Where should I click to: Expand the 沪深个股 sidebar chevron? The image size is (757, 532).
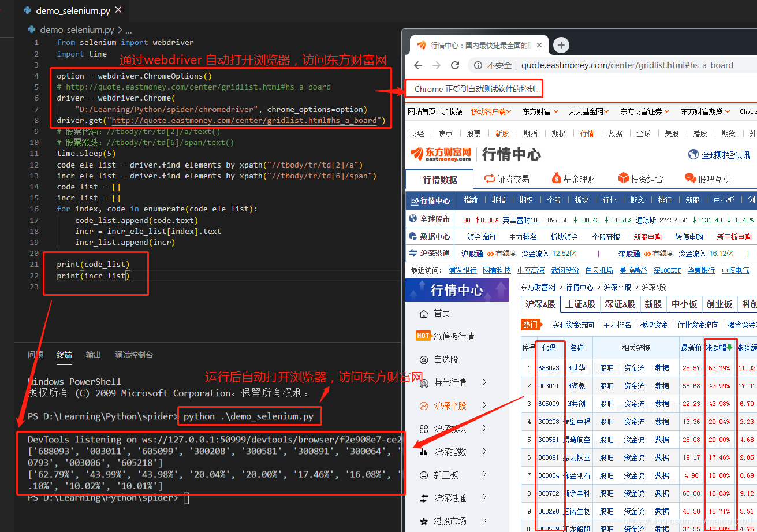484,405
